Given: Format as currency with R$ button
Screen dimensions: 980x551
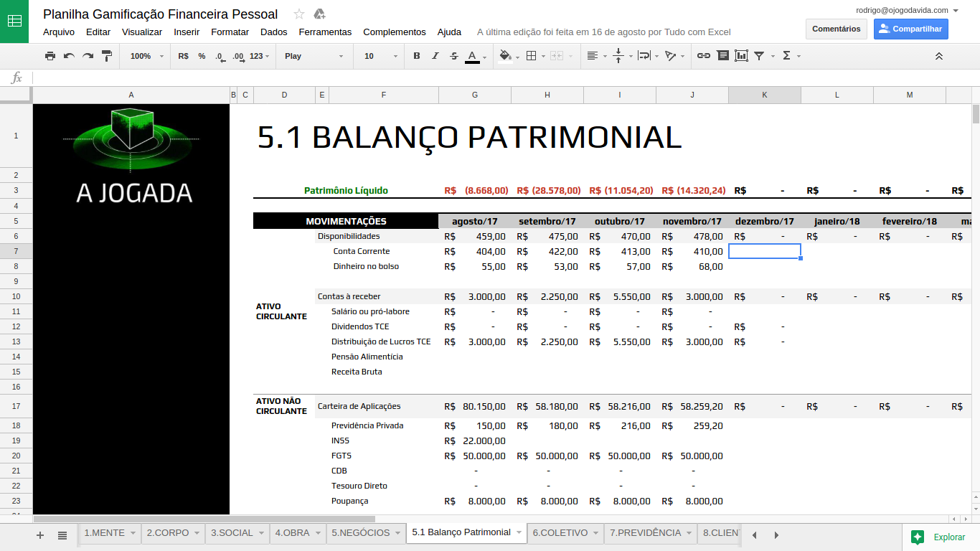Looking at the screenshot, I should click(x=183, y=56).
